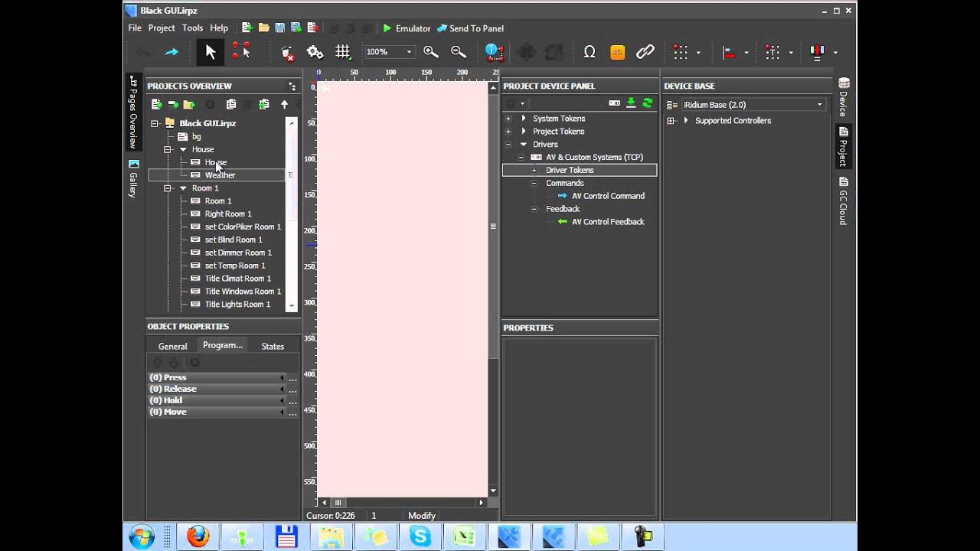This screenshot has width=980, height=551.
Task: Expand the Supported Controllers node
Action: (671, 121)
